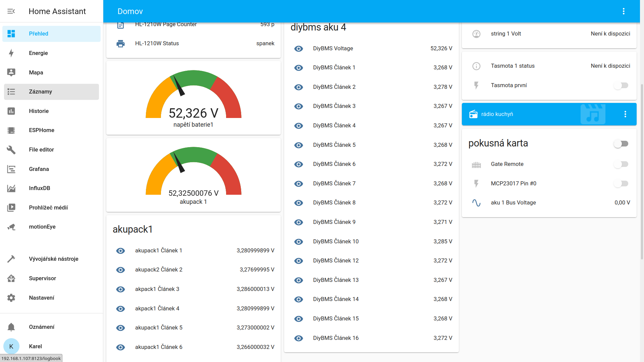Click the MCP23017 Pin #0 flash icon
The width and height of the screenshot is (644, 362).
(476, 183)
